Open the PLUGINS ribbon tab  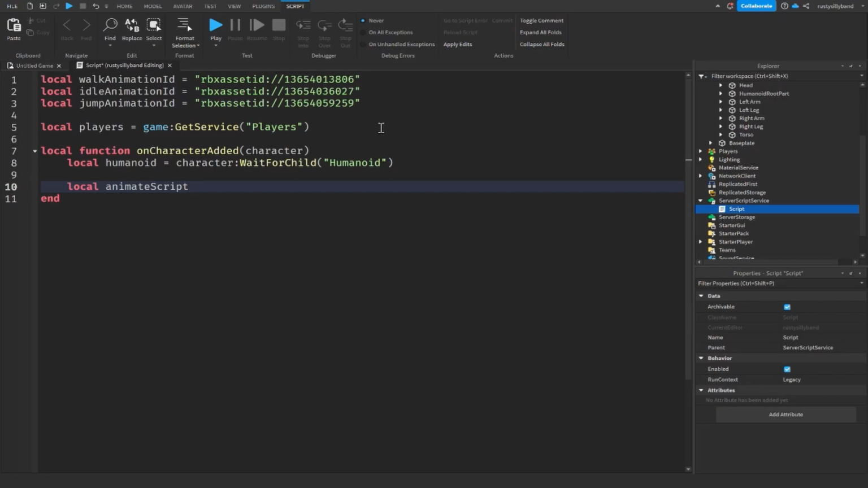point(263,6)
